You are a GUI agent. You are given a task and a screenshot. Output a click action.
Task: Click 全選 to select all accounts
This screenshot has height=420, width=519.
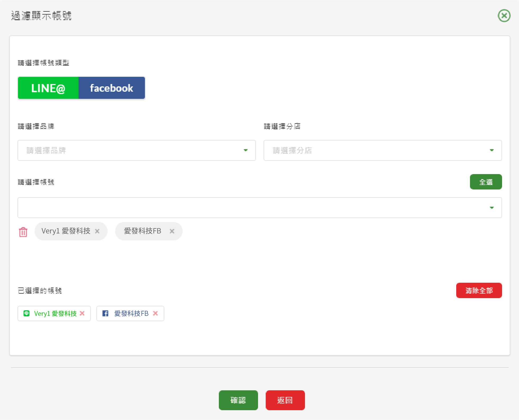[486, 182]
